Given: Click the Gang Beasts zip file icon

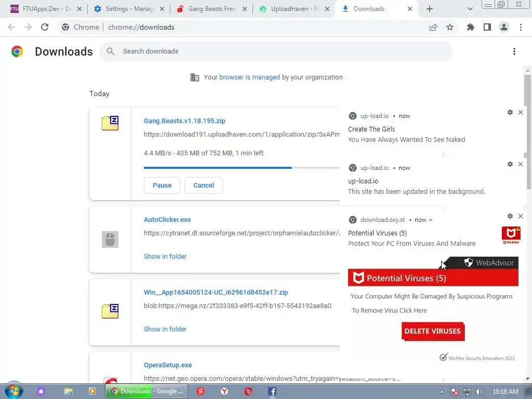Looking at the screenshot, I should click(x=110, y=123).
